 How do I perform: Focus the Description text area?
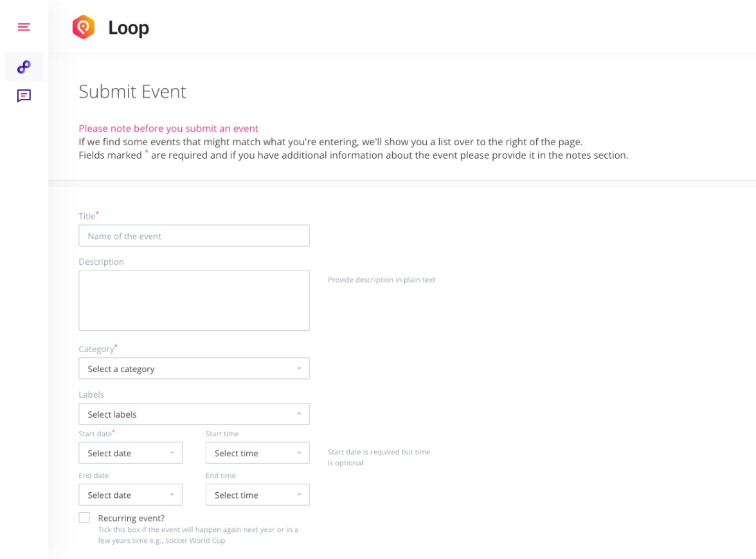point(194,300)
